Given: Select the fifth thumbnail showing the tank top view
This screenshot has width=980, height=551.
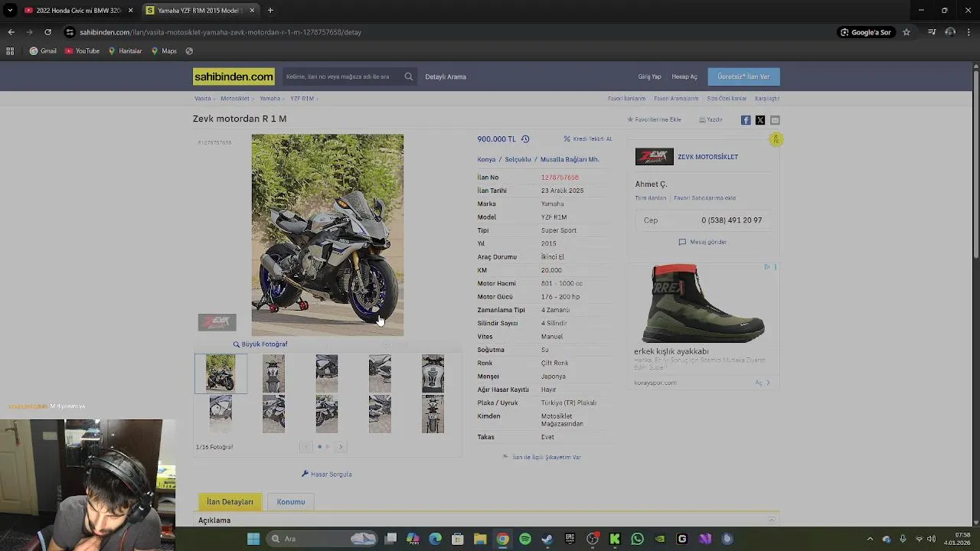Looking at the screenshot, I should (433, 373).
